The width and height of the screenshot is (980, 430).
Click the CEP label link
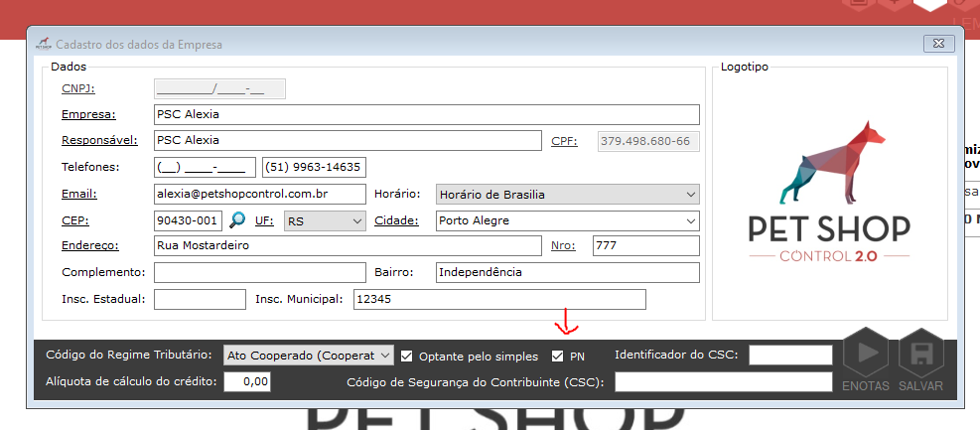75,220
